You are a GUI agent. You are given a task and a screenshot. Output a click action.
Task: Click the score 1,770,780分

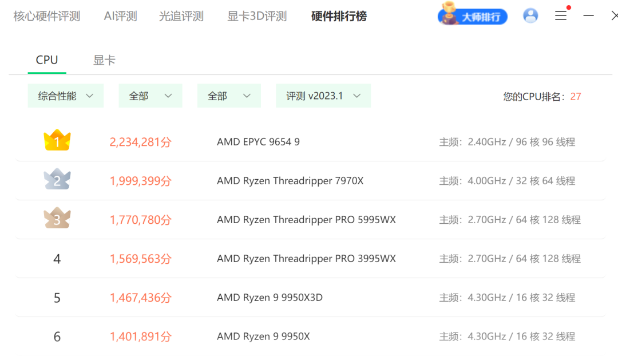pyautogui.click(x=141, y=220)
